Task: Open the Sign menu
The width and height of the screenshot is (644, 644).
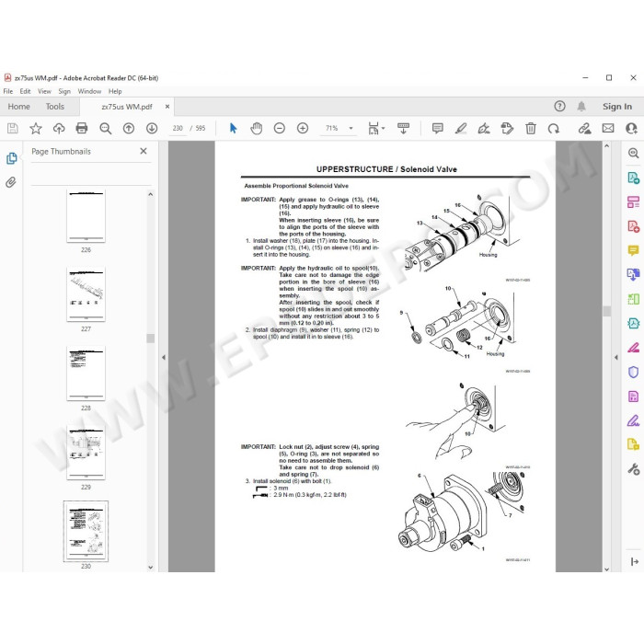Action: coord(64,91)
